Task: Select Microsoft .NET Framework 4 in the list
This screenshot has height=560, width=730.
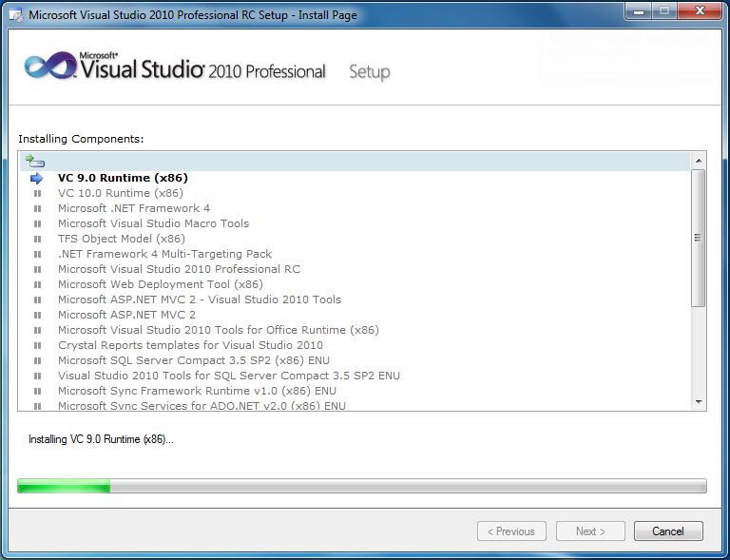Action: click(134, 208)
